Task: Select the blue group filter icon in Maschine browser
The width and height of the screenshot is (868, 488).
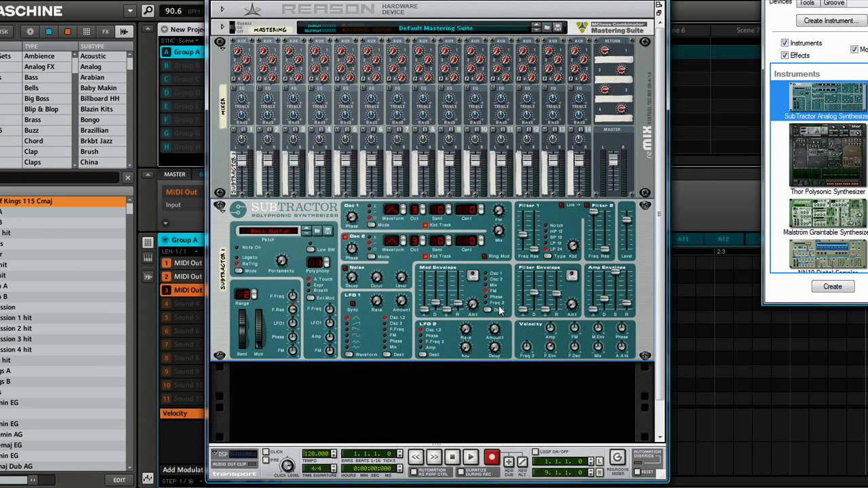Action: 48,31
